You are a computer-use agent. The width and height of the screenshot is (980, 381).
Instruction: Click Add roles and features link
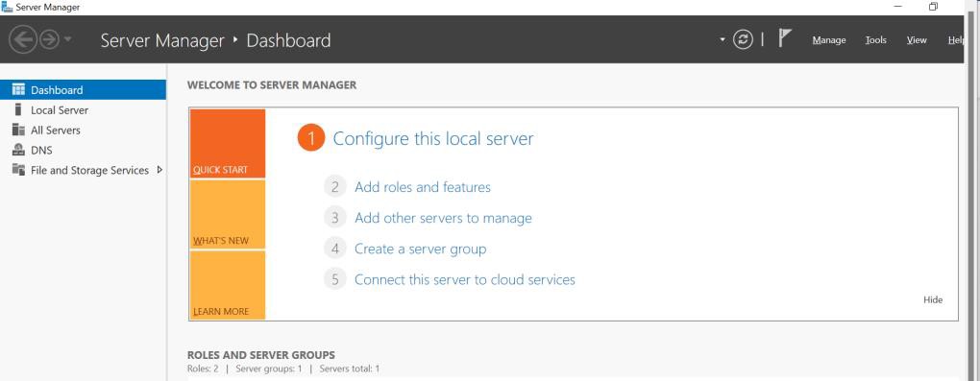(423, 187)
